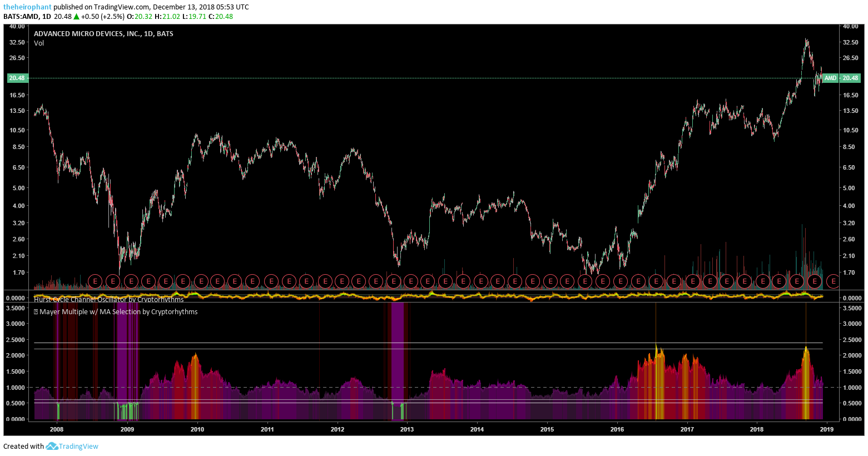Click the 'ADVANCED MICRO DEVICES, INC., 1D, BATS' title
The width and height of the screenshot is (868, 456).
(103, 34)
